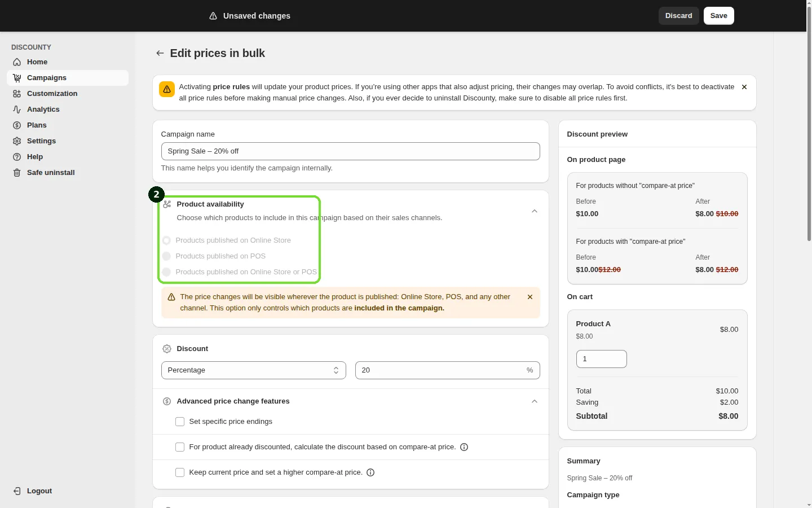Click the Discount preview heading
This screenshot has width=812, height=508.
click(x=597, y=134)
